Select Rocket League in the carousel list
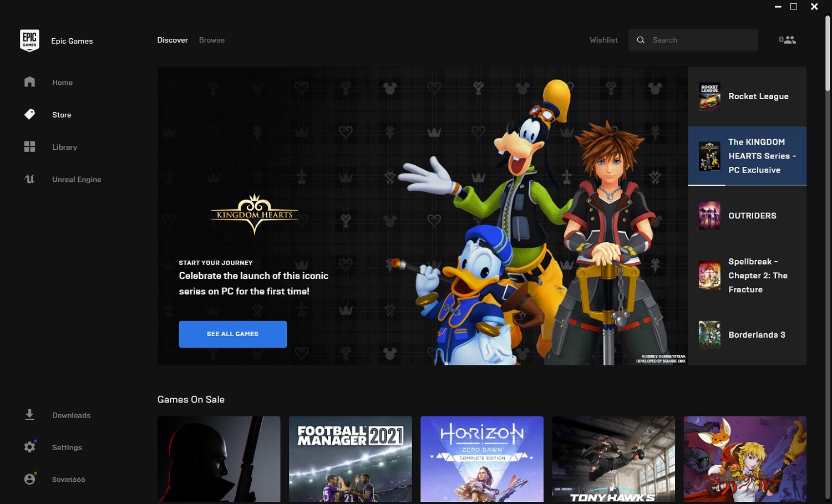The height and width of the screenshot is (504, 832). tap(747, 96)
